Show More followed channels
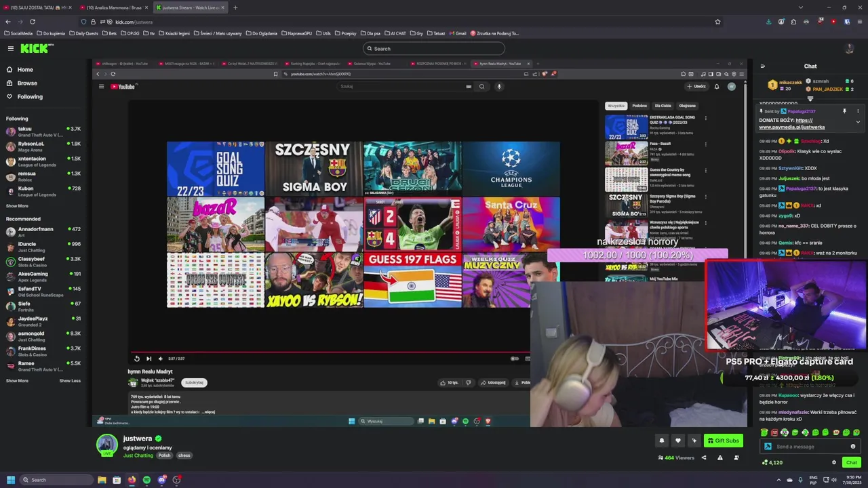Screen dimensions: 868x488 click(17, 206)
